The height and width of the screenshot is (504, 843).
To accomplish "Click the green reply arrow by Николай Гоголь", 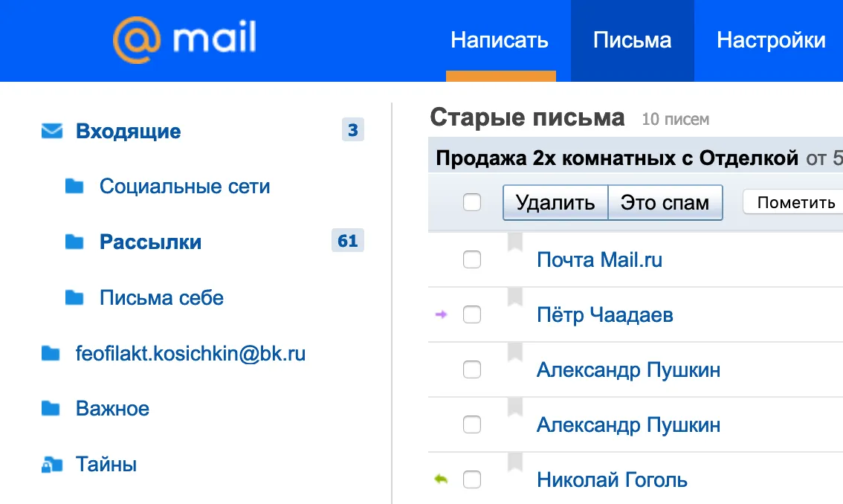I will [x=441, y=479].
